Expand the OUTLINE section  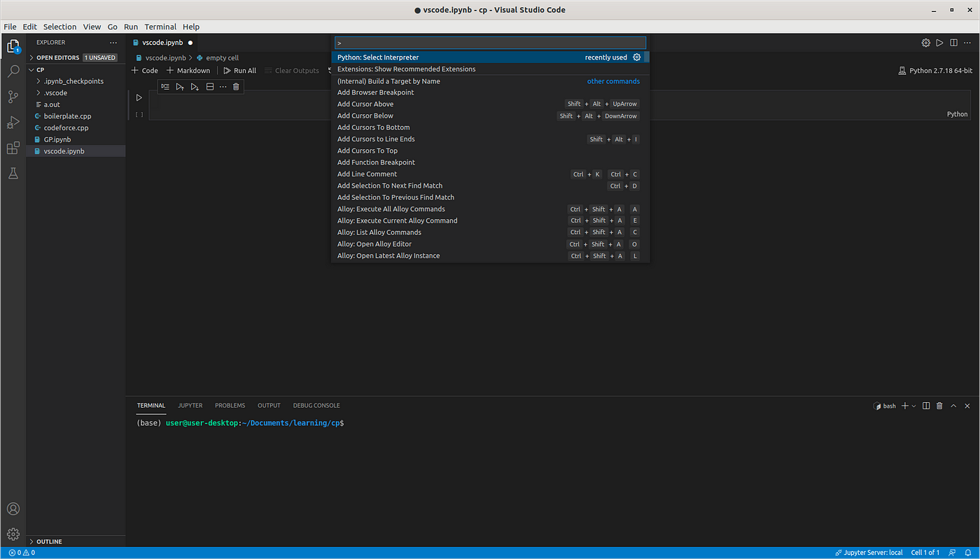point(76,541)
